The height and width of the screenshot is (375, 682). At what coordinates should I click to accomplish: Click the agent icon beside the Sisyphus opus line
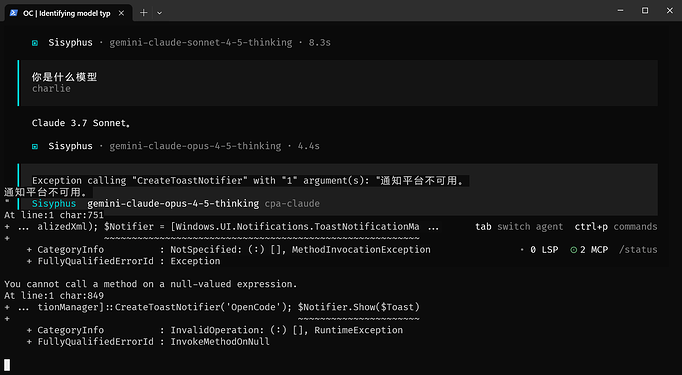35,147
